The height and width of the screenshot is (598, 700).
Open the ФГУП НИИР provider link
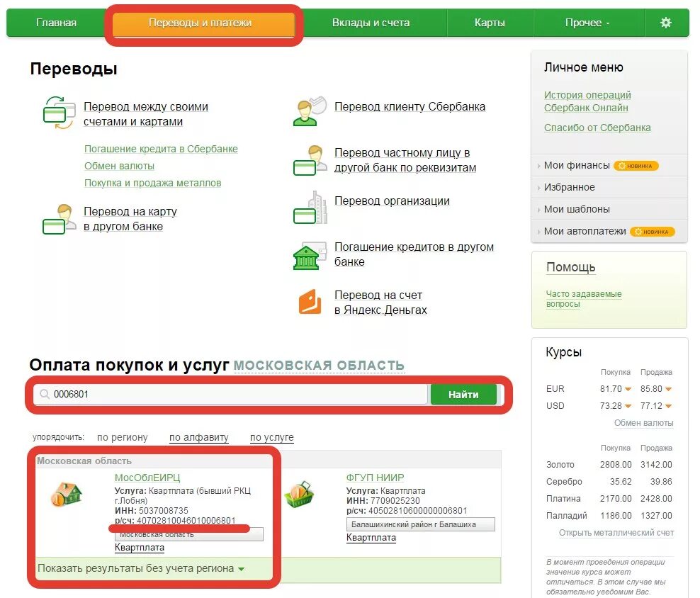[x=375, y=478]
